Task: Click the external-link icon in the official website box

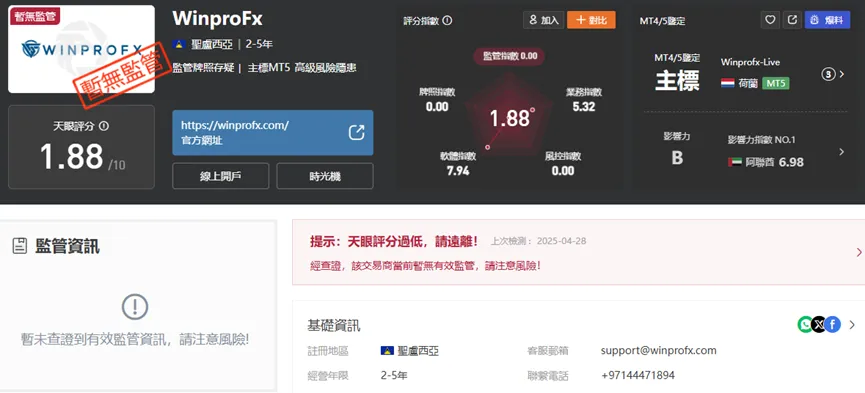Action: 356,132
